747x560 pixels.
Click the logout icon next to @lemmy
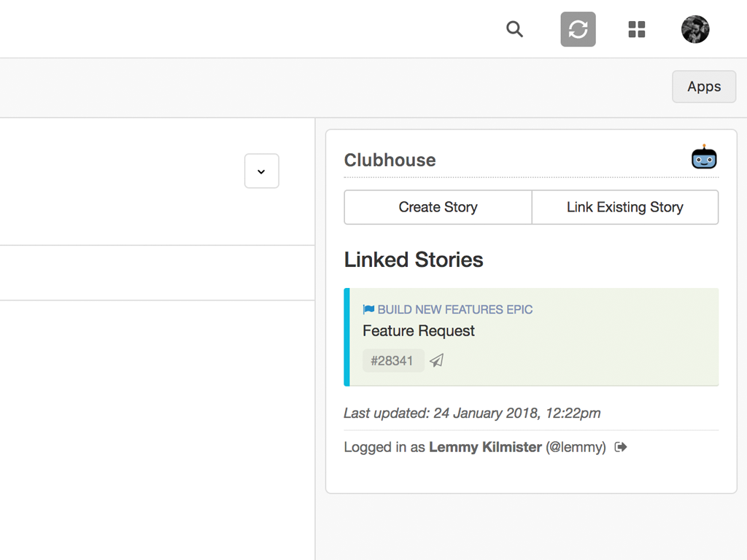tap(621, 447)
